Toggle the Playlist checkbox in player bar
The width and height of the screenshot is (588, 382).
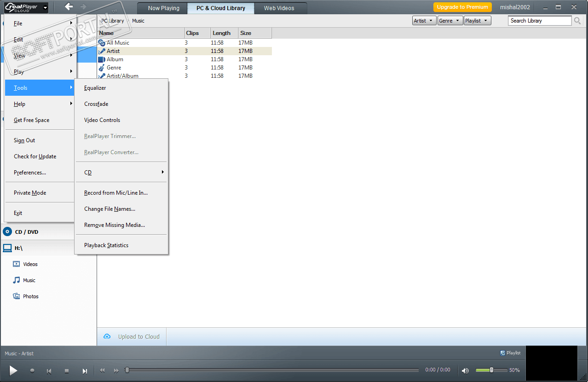502,353
